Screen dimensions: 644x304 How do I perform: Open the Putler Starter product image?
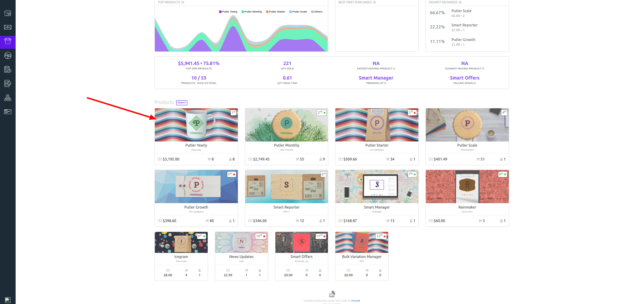pyautogui.click(x=377, y=125)
